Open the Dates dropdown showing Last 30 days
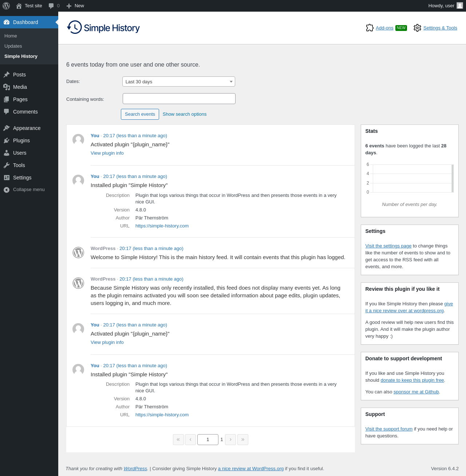Viewport: 466px width, 476px height. pyautogui.click(x=179, y=82)
